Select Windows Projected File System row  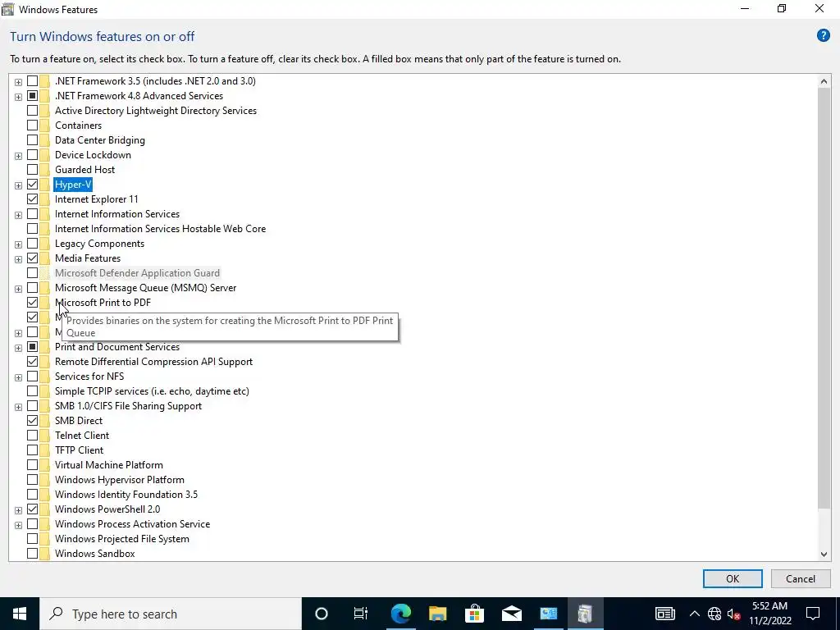click(x=121, y=539)
